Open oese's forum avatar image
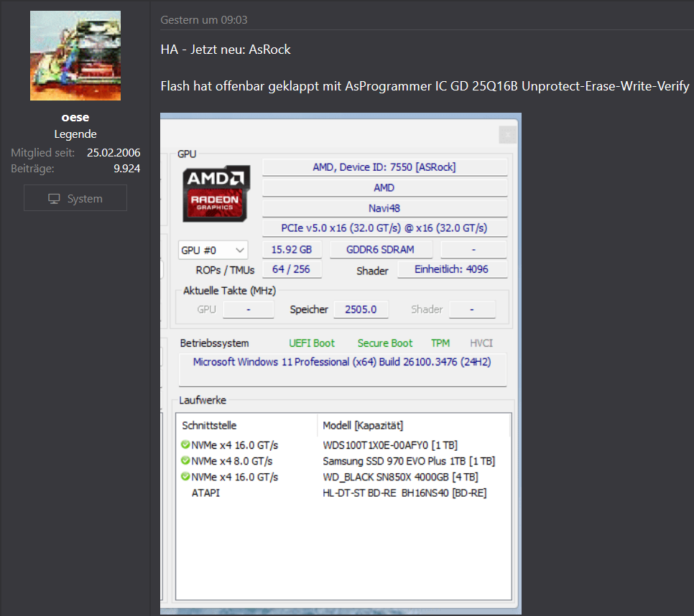Image resolution: width=694 pixels, height=616 pixels. (x=75, y=56)
